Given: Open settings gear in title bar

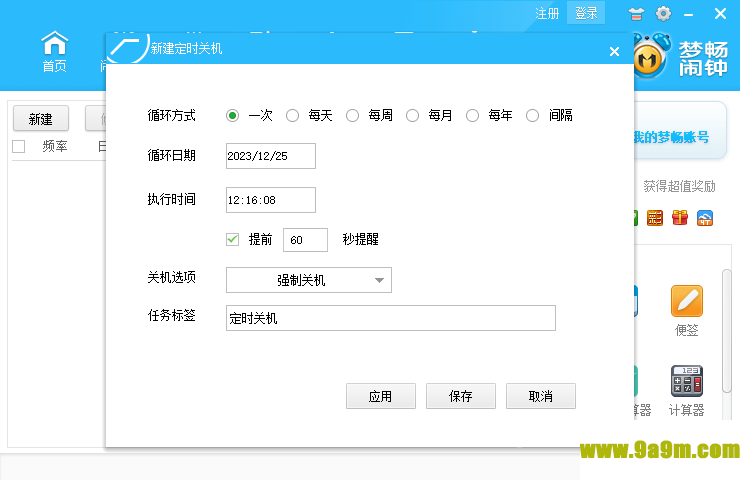Looking at the screenshot, I should 663,14.
